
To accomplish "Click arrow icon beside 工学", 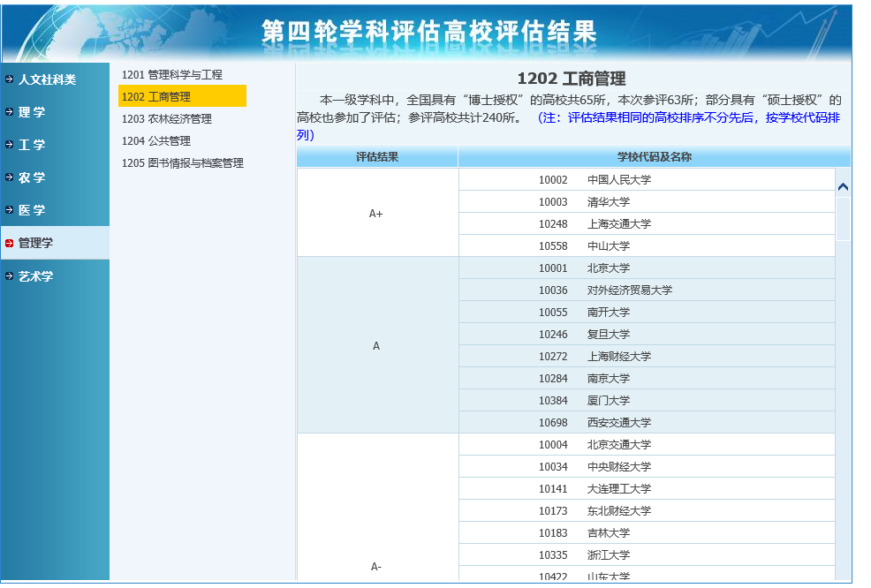I will pos(9,145).
